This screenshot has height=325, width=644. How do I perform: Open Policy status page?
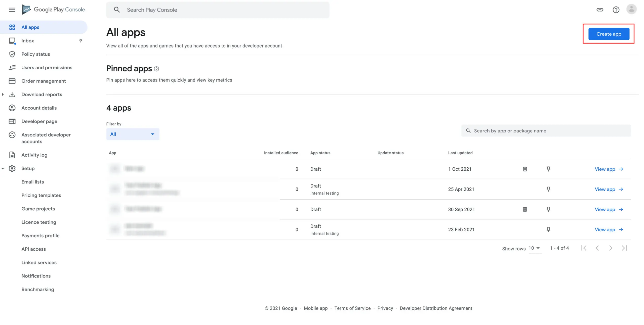click(36, 54)
